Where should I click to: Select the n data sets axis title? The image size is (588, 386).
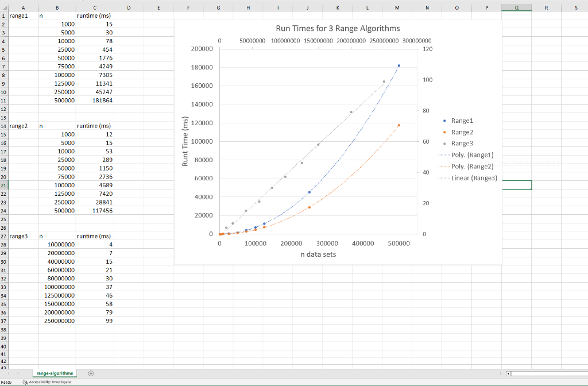pos(320,253)
